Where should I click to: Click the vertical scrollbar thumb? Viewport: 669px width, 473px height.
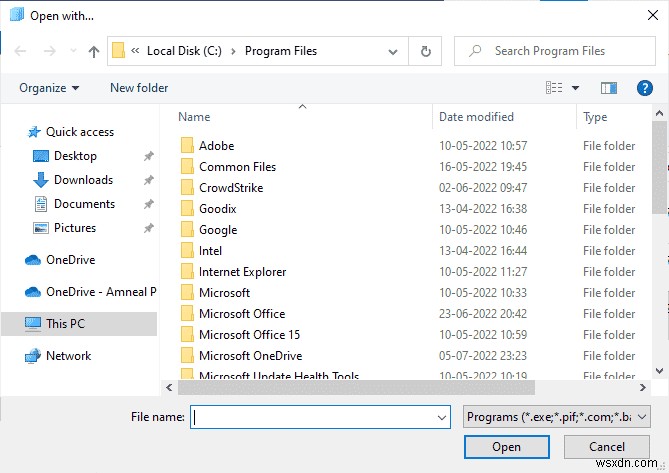coord(659,168)
